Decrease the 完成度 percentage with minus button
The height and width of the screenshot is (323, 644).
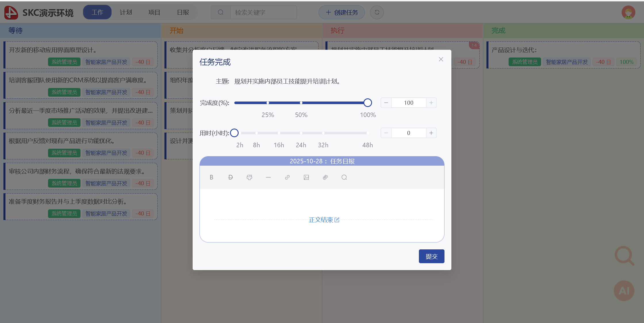click(x=386, y=103)
